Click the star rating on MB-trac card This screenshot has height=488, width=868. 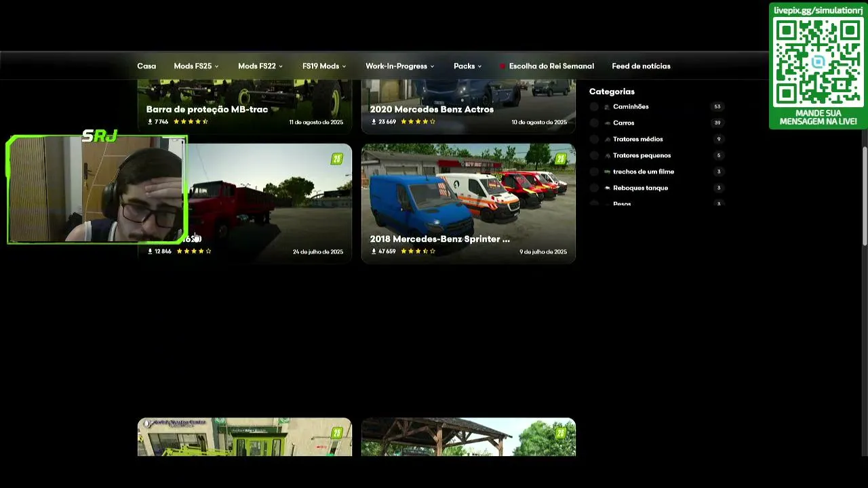(x=191, y=122)
